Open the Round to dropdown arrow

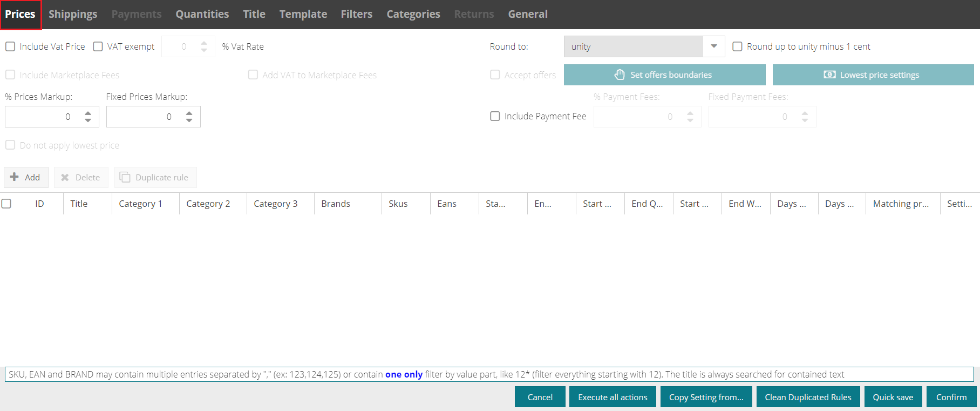pos(713,46)
